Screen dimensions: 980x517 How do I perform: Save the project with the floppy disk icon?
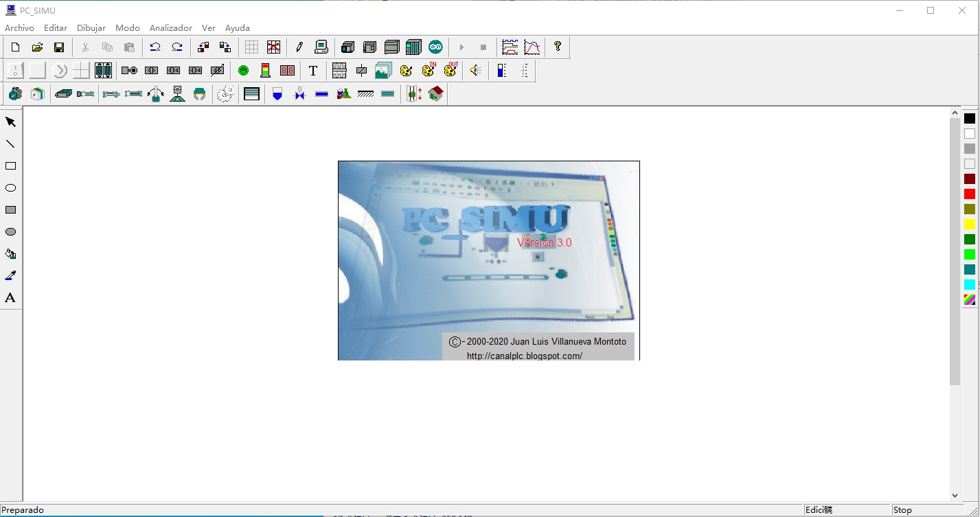(60, 47)
